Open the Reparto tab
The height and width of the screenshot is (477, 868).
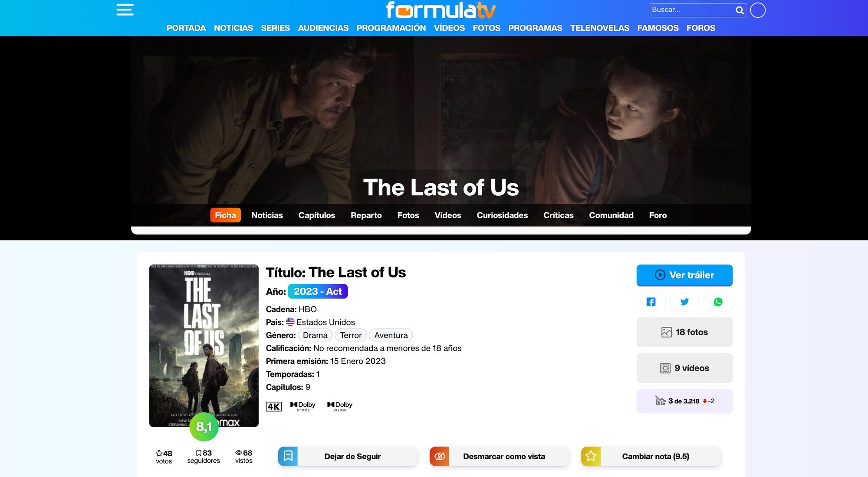click(x=366, y=215)
